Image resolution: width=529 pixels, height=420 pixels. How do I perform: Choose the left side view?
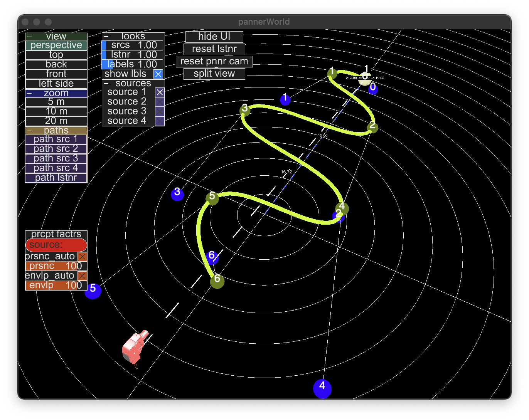[x=56, y=84]
